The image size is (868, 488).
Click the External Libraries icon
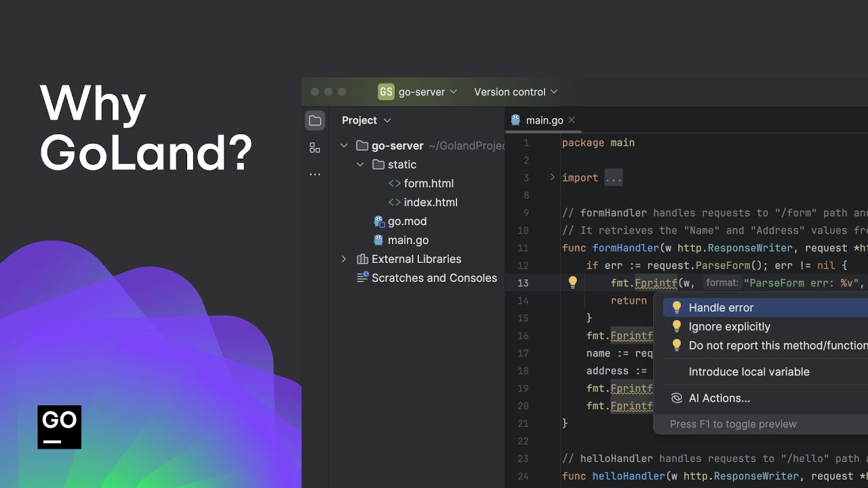[x=363, y=259]
